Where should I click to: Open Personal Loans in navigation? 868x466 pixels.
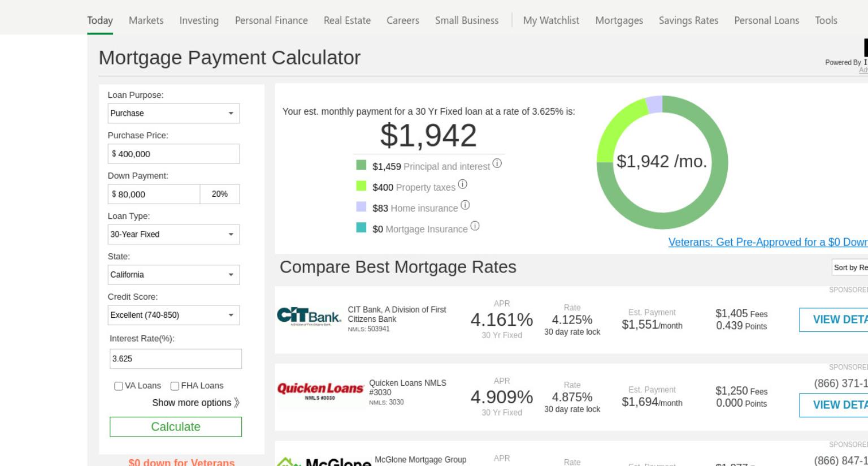coord(766,20)
